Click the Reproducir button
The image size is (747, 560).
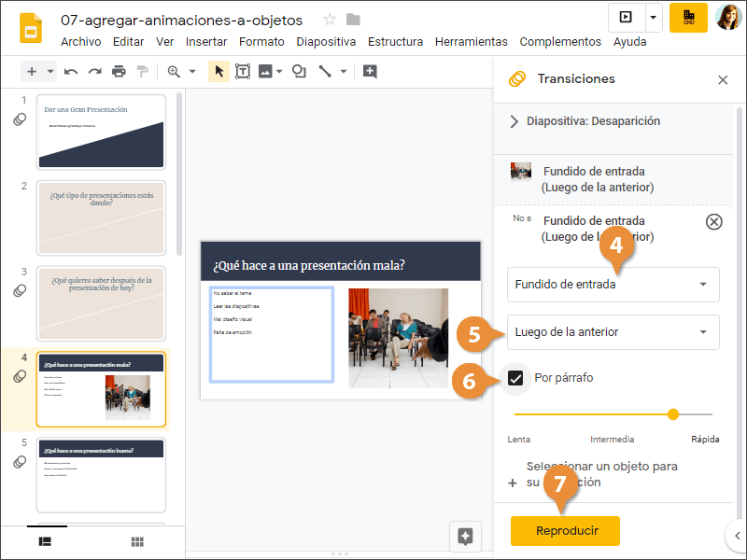[x=565, y=530]
